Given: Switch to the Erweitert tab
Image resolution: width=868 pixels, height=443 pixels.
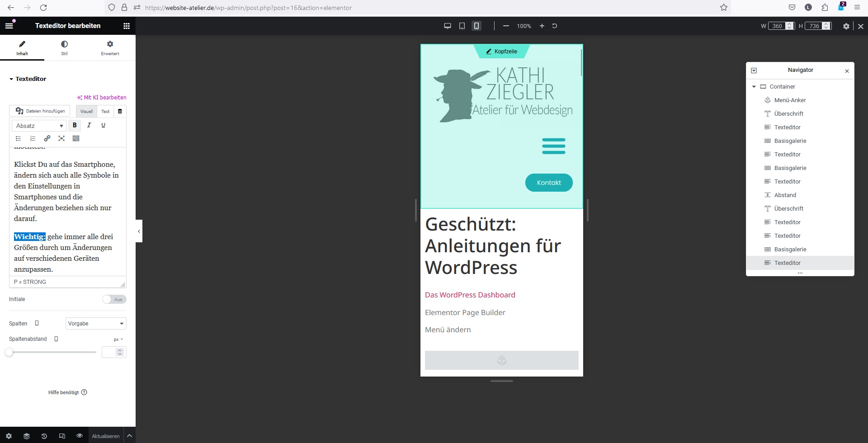Looking at the screenshot, I should (x=110, y=47).
